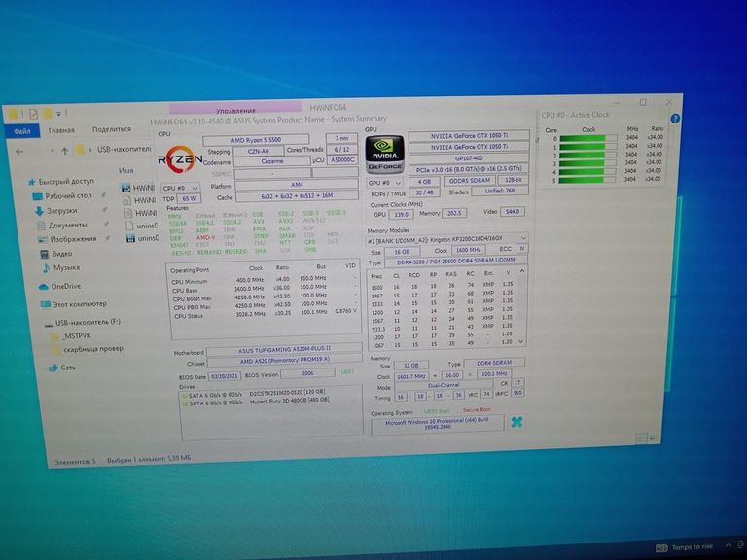Click the teal X close icon in HWiNFO summary
This screenshot has width=747, height=560.
click(516, 421)
